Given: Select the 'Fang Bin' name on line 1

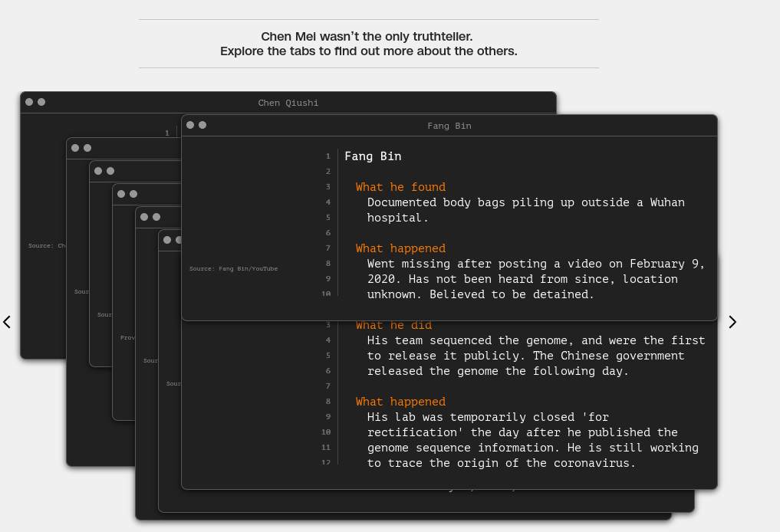Looking at the screenshot, I should 373,156.
